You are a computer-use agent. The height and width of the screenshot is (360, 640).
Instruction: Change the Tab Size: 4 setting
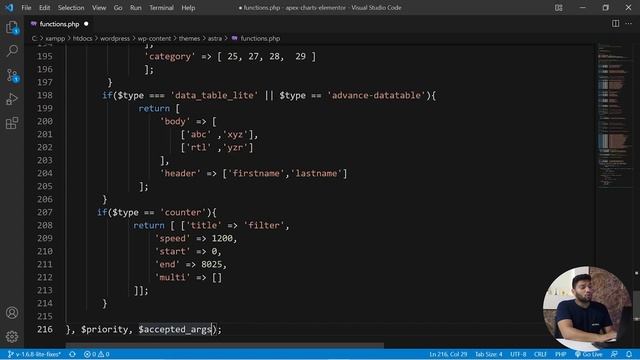[x=489, y=354]
